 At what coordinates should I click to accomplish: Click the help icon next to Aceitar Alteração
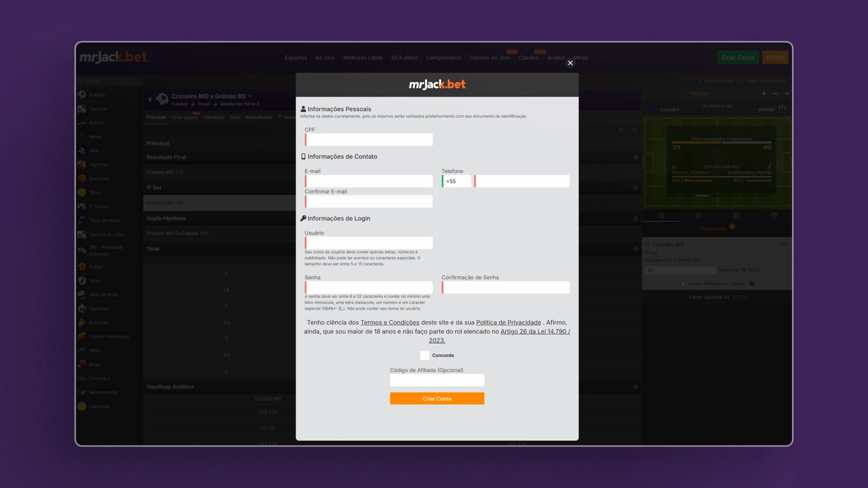(752, 284)
